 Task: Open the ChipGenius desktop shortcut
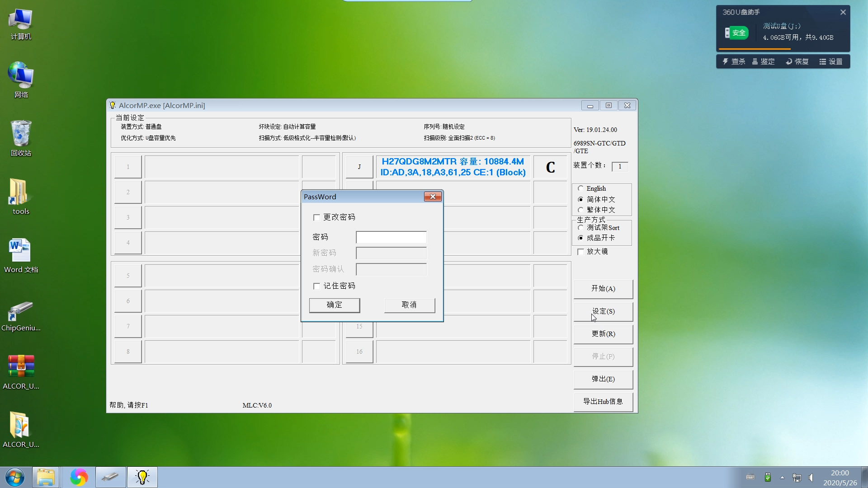coord(21,312)
